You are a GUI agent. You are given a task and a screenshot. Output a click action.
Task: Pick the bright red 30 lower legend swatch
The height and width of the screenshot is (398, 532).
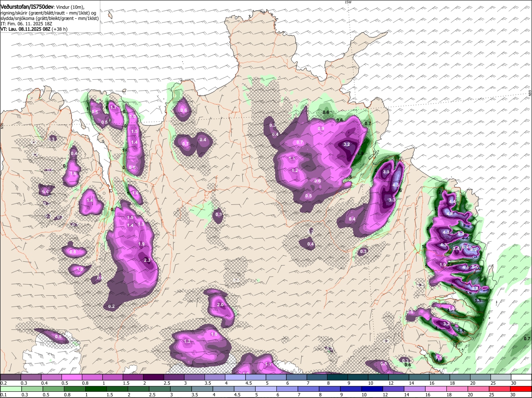[x=521, y=389]
